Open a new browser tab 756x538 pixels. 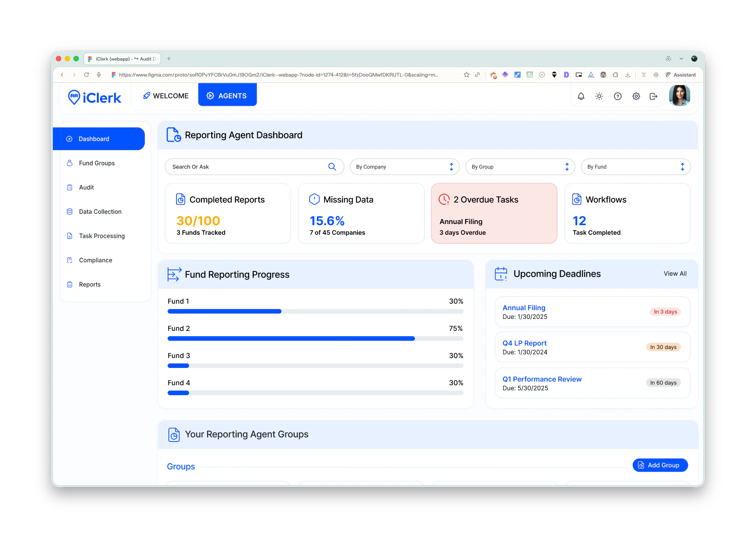pos(169,59)
